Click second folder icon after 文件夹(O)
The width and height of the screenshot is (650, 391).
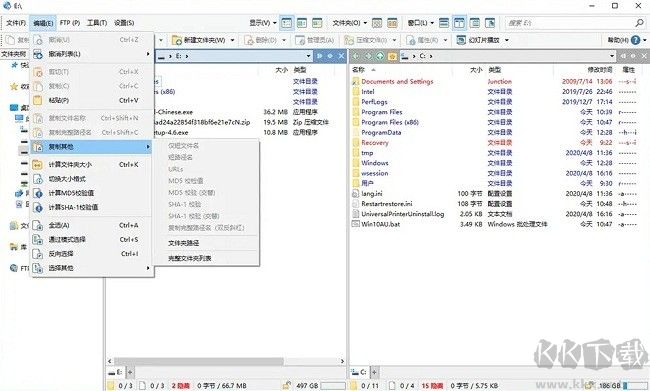click(x=392, y=23)
